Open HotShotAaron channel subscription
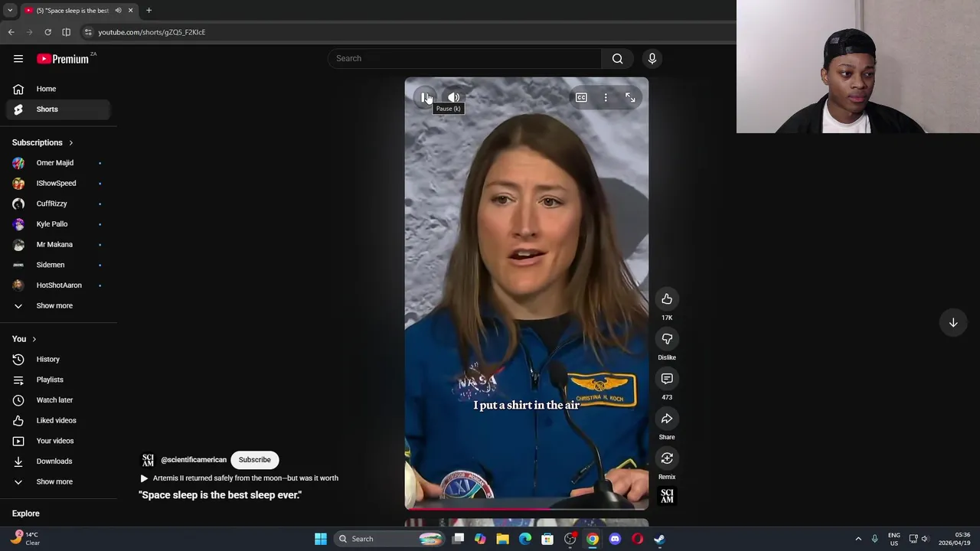Screen dimensions: 980x551 [x=58, y=285]
